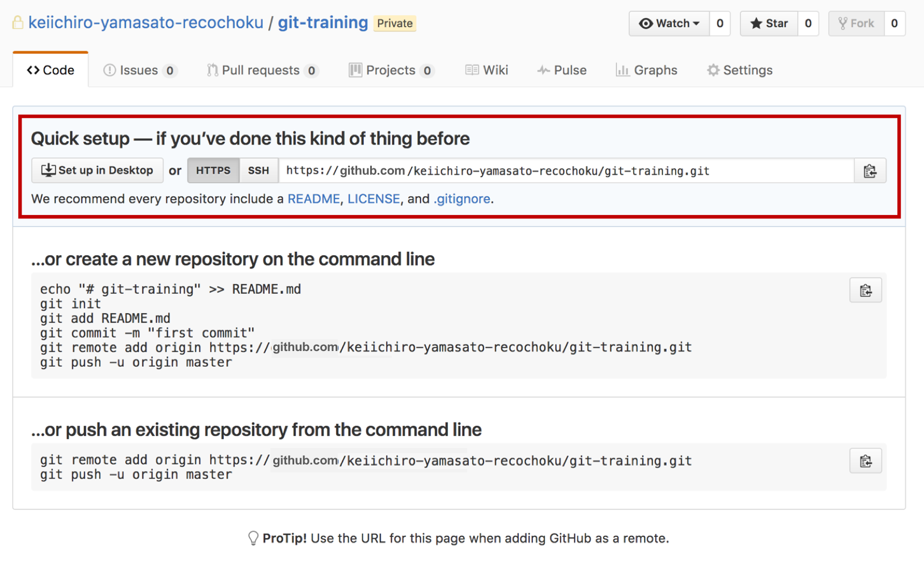Click Set up in Desktop button

pyautogui.click(x=98, y=171)
